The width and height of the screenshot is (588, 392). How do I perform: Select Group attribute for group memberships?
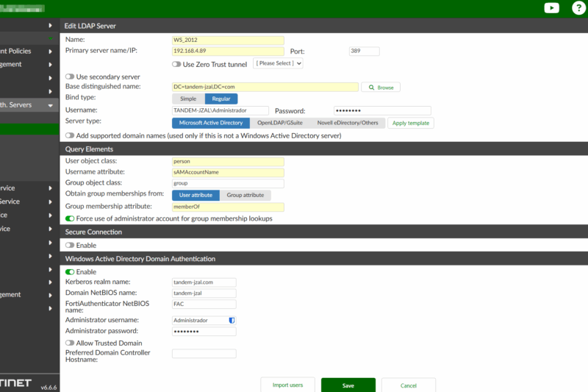click(245, 195)
